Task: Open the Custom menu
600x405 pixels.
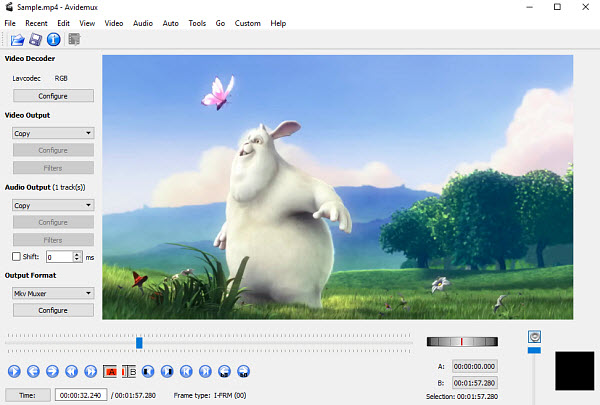Action: pos(248,23)
